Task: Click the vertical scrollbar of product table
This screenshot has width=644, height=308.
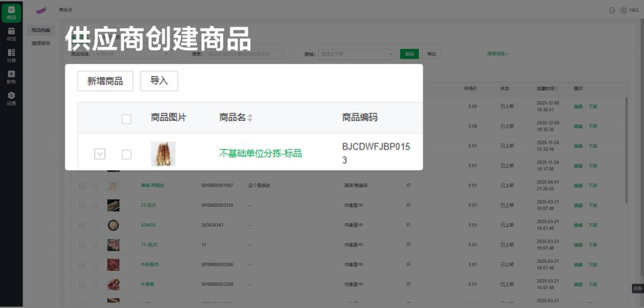Action: 625,151
